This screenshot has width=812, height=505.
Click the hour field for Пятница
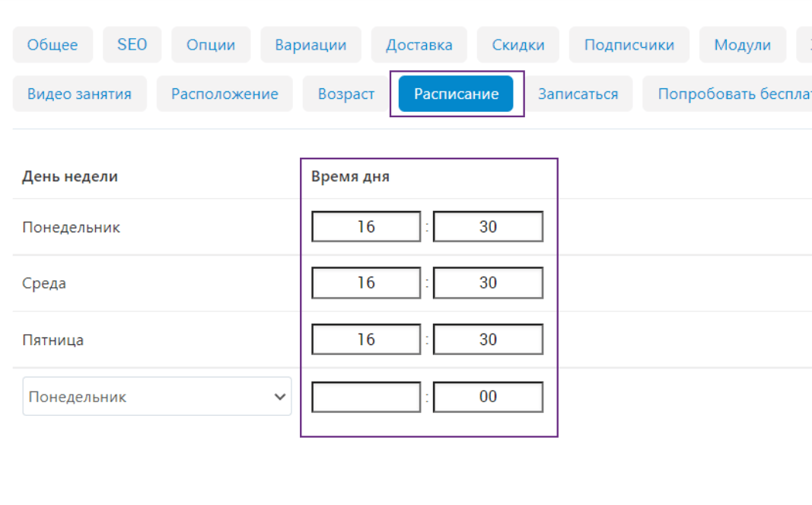pos(366,339)
